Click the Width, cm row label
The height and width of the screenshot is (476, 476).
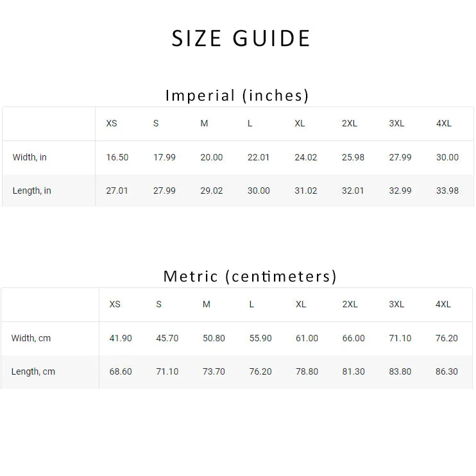click(x=31, y=338)
